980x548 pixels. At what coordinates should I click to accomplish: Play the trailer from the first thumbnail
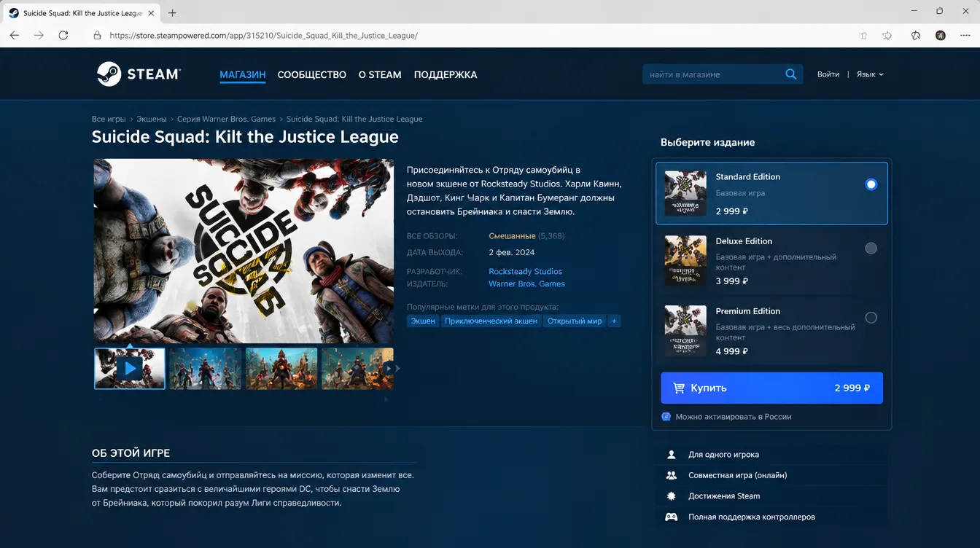point(130,368)
